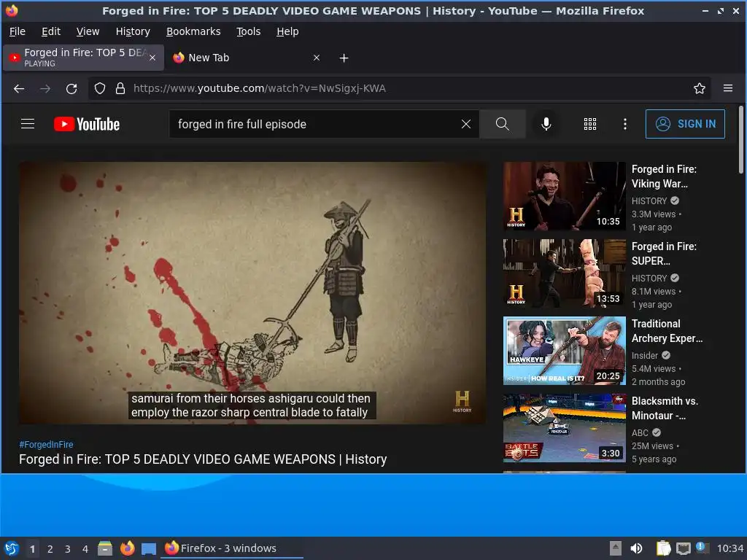Screen dimensions: 747x560
Task: Go back with the browser back arrow
Action: (x=19, y=88)
